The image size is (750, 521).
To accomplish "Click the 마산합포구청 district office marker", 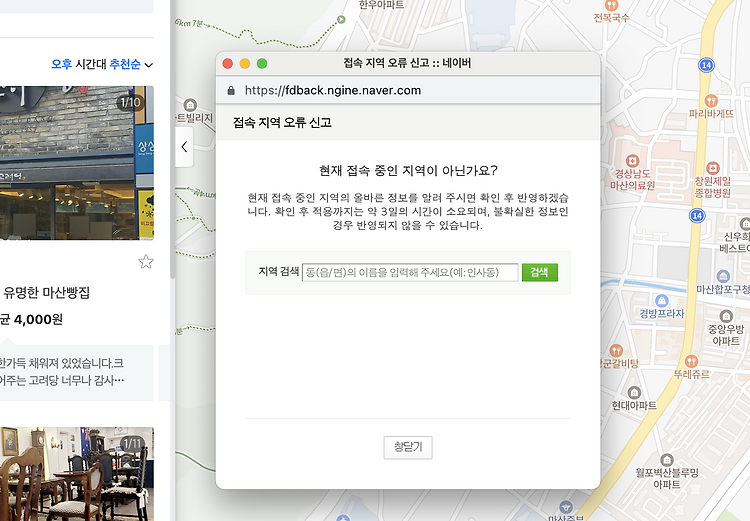I will pos(723,276).
